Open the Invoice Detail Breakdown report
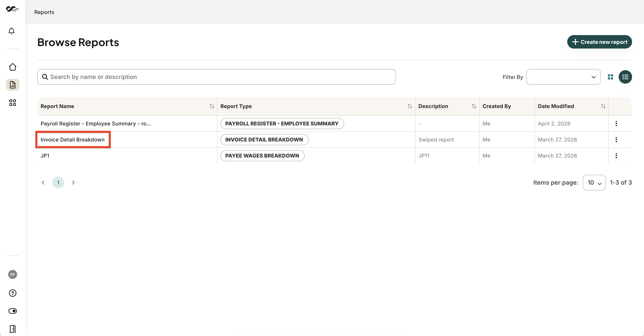Image resolution: width=644 pixels, height=336 pixels. coord(72,140)
